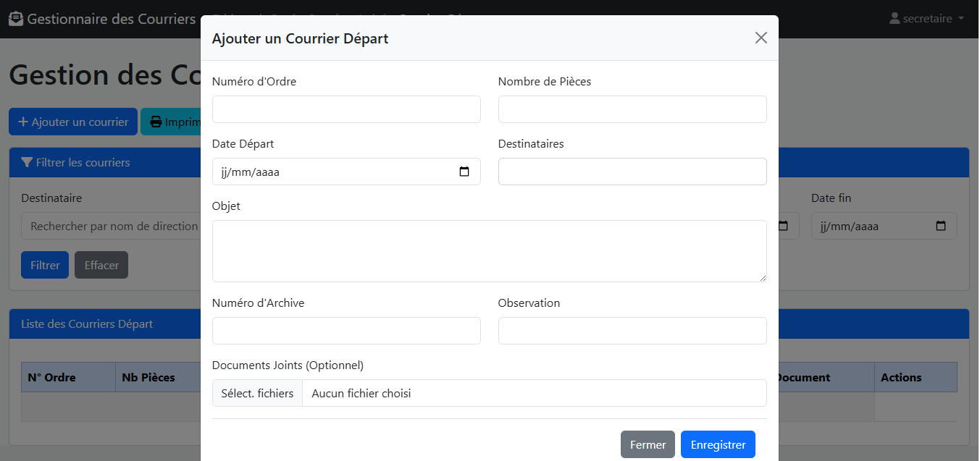This screenshot has width=980, height=461.
Task: Click the Date fin filter field
Action: pos(884,226)
